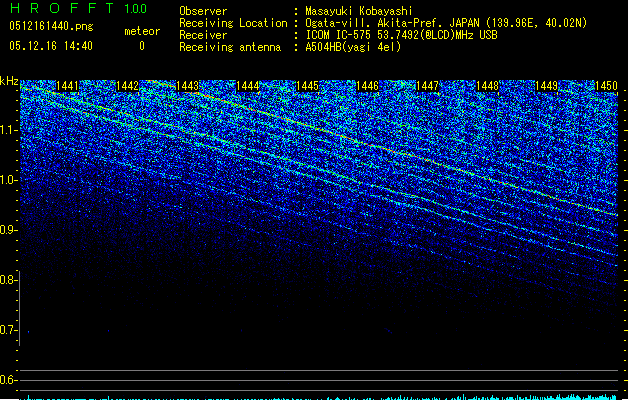Viewport: 629px width, 400px height.
Task: Click the 1441 time marker
Action: pyautogui.click(x=67, y=86)
